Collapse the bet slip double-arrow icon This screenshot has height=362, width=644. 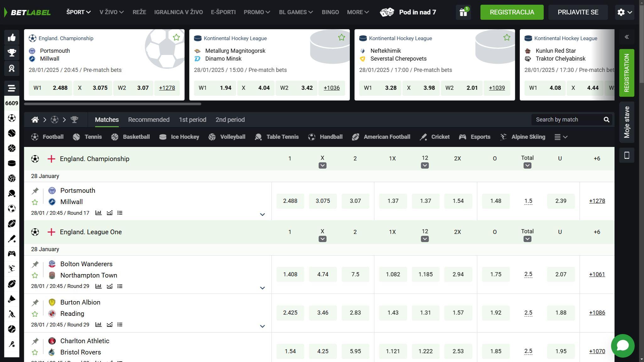pyautogui.click(x=626, y=37)
